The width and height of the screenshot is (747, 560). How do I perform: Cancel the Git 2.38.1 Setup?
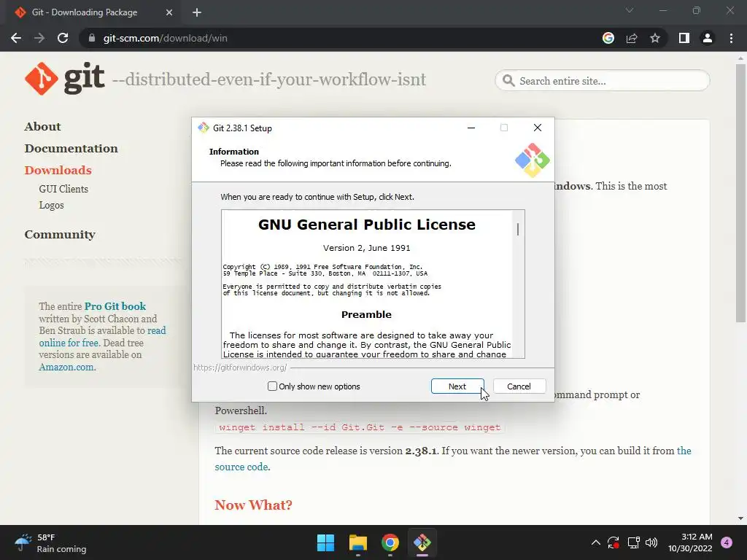(x=519, y=386)
